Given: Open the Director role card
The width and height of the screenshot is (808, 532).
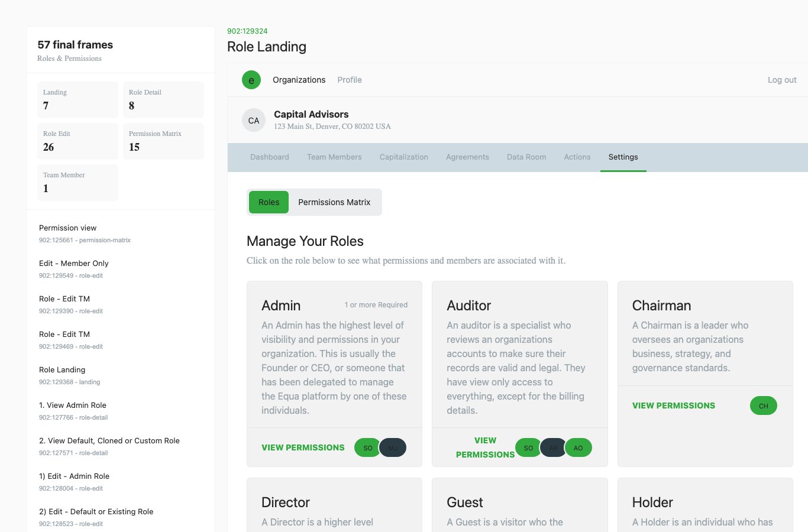Looking at the screenshot, I should coord(334,505).
